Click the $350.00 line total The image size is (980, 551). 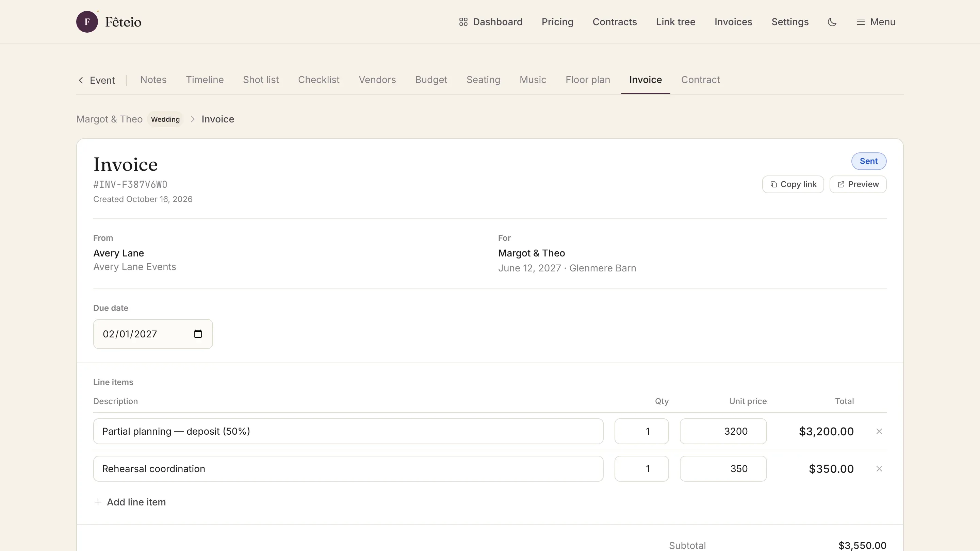831,469
